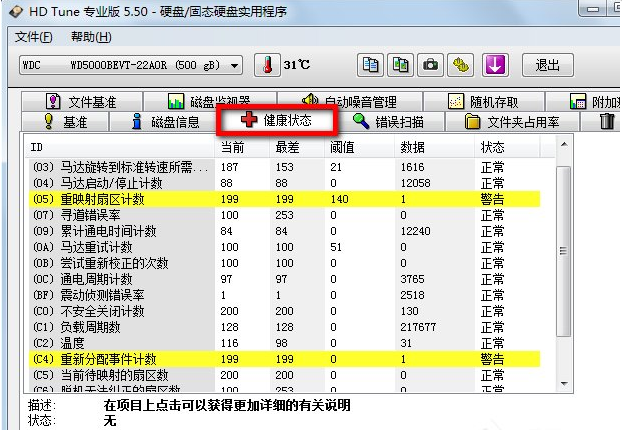Click the 警告 status in the (C4) row
This screenshot has width=622, height=430.
point(492,359)
